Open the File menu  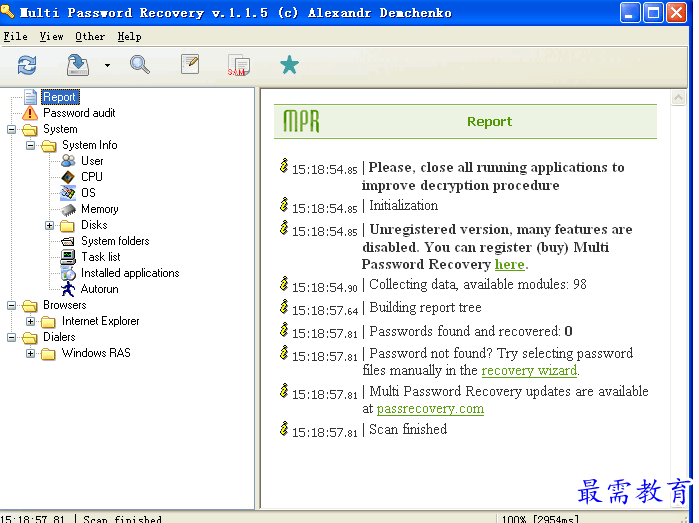pos(16,37)
